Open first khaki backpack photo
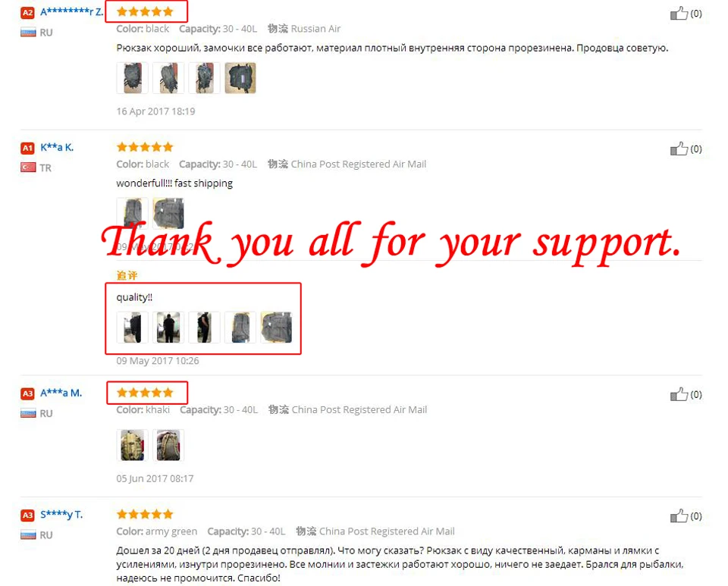The image size is (728, 586). [x=132, y=446]
